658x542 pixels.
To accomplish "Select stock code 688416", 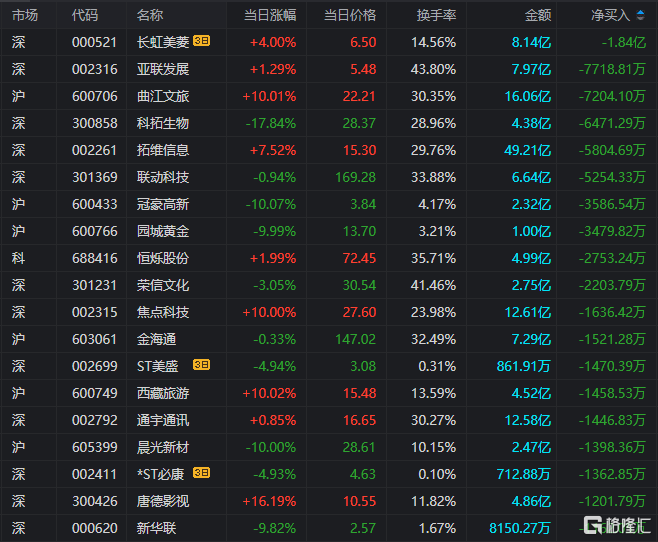I will coord(94,258).
